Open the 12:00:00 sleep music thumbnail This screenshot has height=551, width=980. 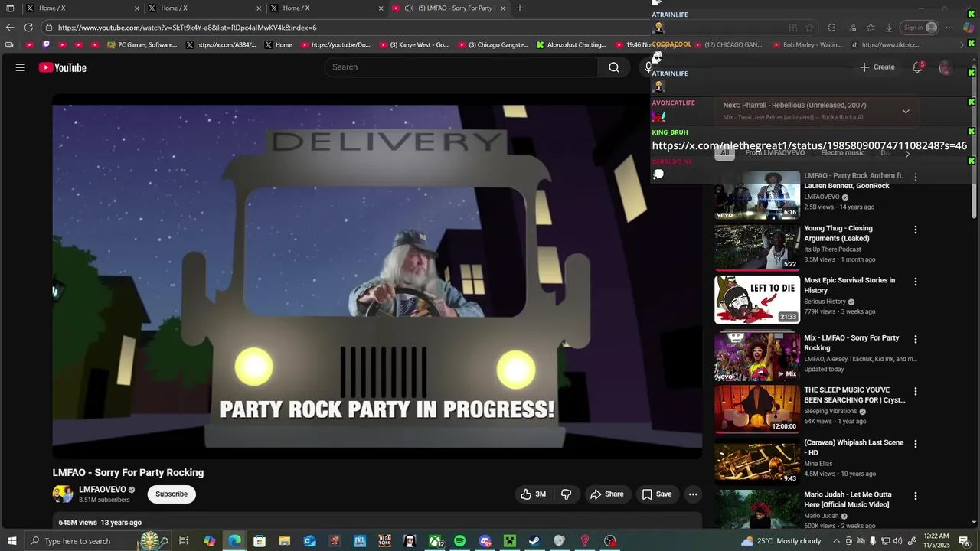[757, 409]
